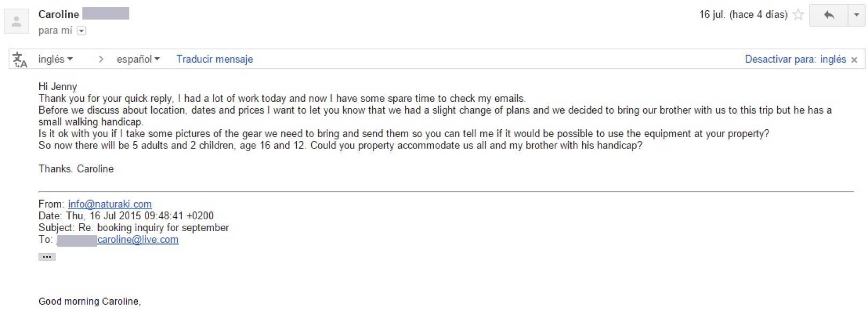Click the caroline@live.com address link

coord(137,240)
